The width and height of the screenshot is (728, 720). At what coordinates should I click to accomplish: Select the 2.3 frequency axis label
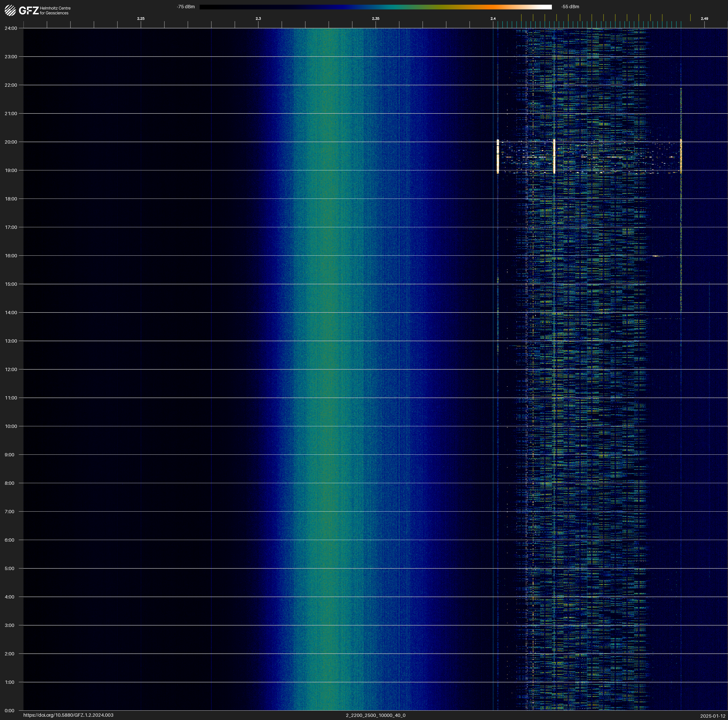click(258, 19)
